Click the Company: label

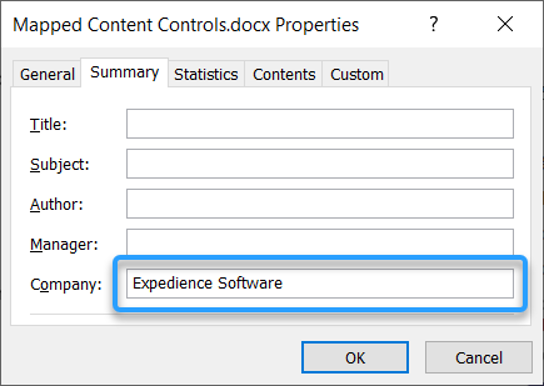(x=66, y=285)
